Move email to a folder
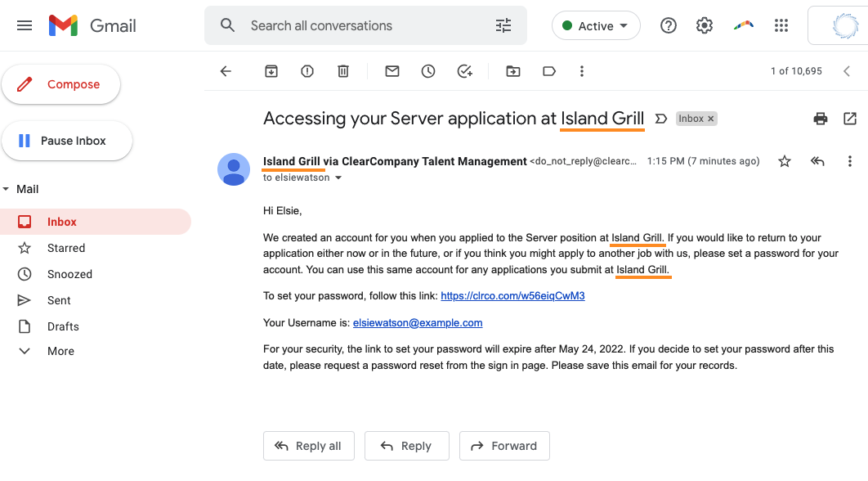This screenshot has width=868, height=481. point(513,71)
